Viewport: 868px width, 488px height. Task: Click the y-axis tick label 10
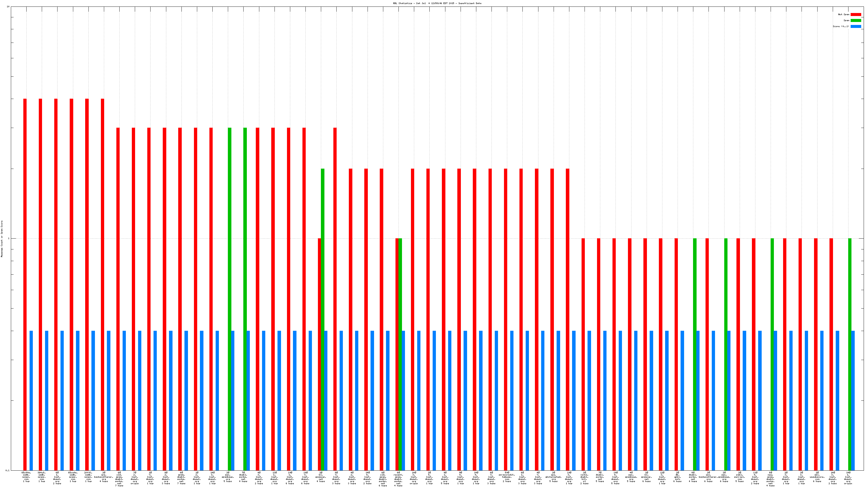pyautogui.click(x=8, y=7)
